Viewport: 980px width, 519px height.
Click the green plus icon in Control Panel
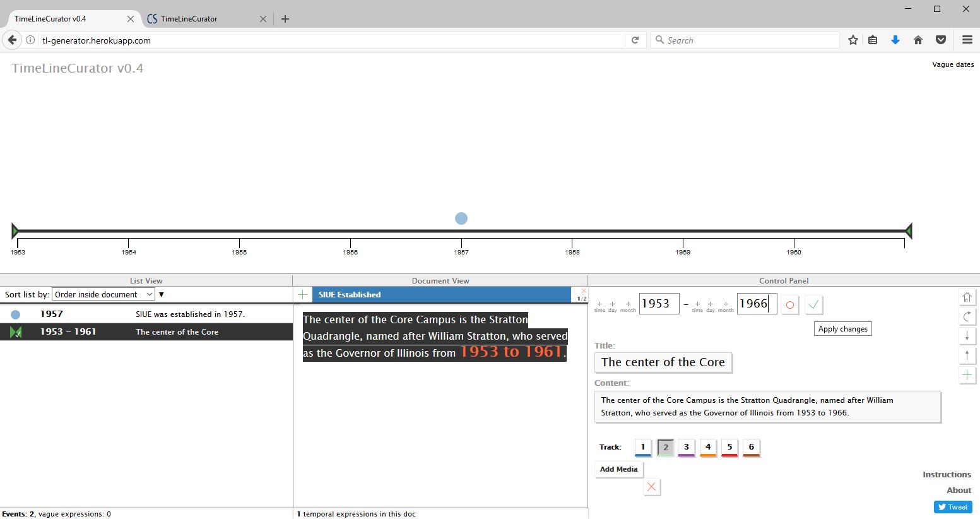(x=967, y=375)
